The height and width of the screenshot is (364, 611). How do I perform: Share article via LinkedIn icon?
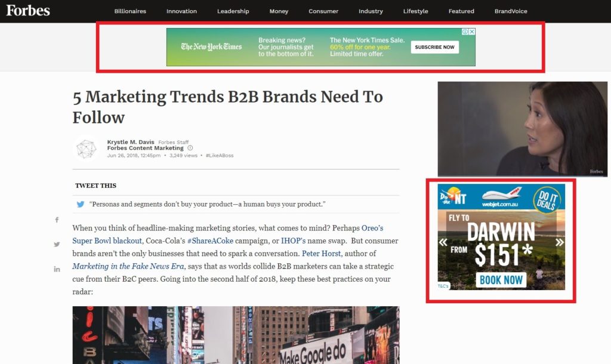point(57,269)
